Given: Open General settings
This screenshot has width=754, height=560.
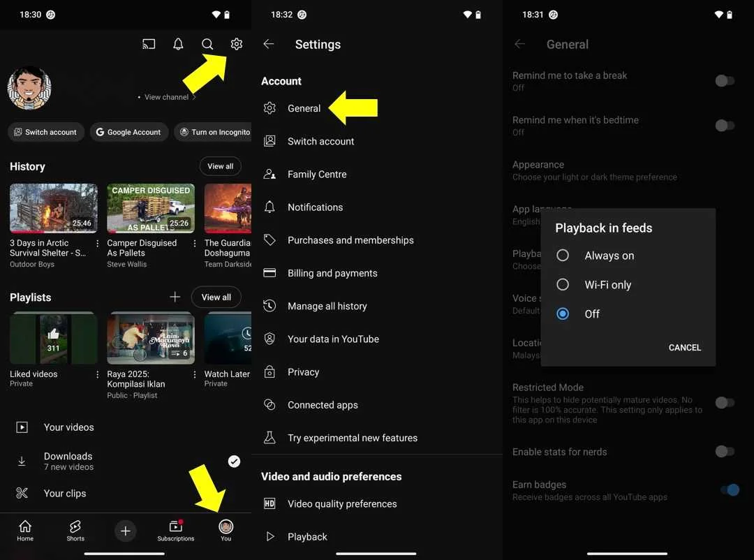Looking at the screenshot, I should pos(377,108).
